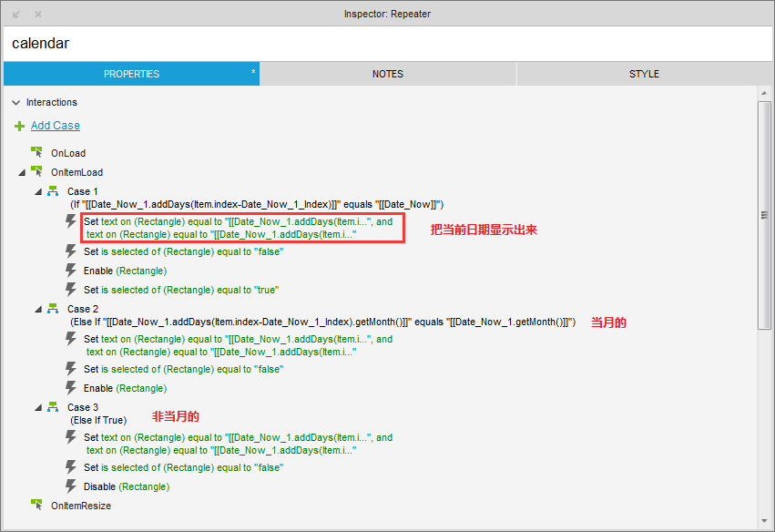Click the calendar widget name field
This screenshot has width=775, height=532.
pyautogui.click(x=388, y=44)
